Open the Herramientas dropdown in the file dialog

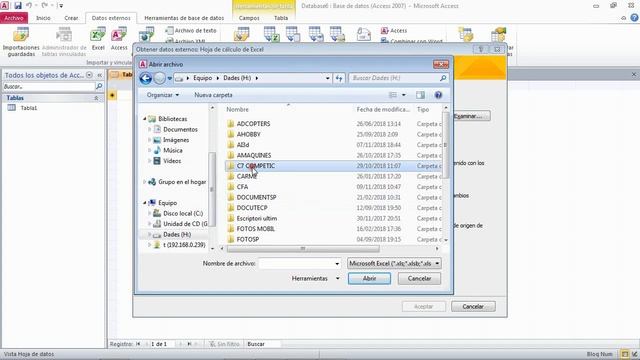315,278
